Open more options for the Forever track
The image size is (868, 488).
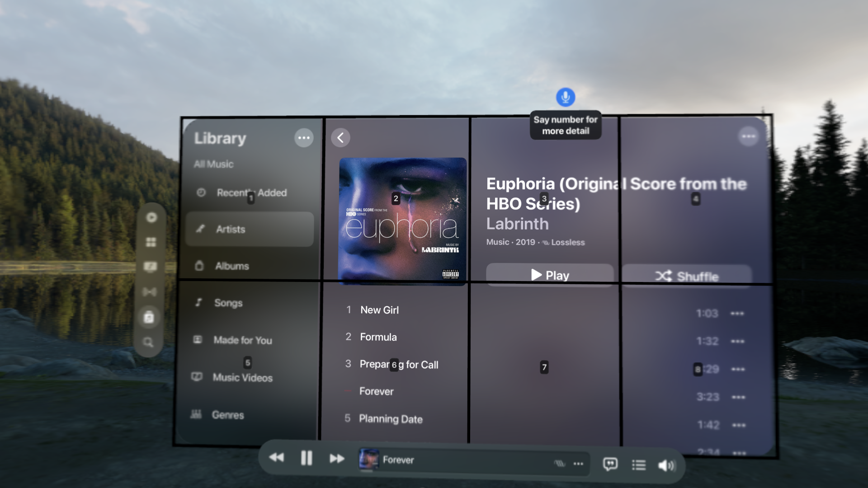(x=737, y=397)
